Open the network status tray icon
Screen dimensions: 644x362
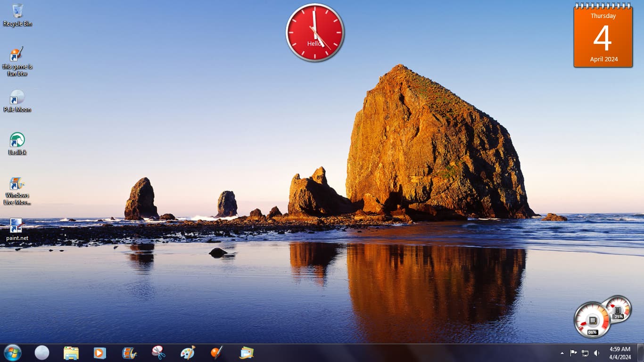585,353
